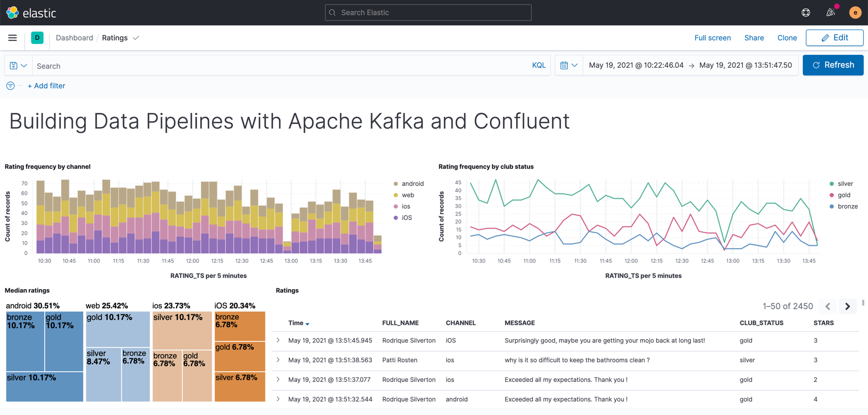Open the saved query menu
The image size is (868, 415).
(x=19, y=66)
